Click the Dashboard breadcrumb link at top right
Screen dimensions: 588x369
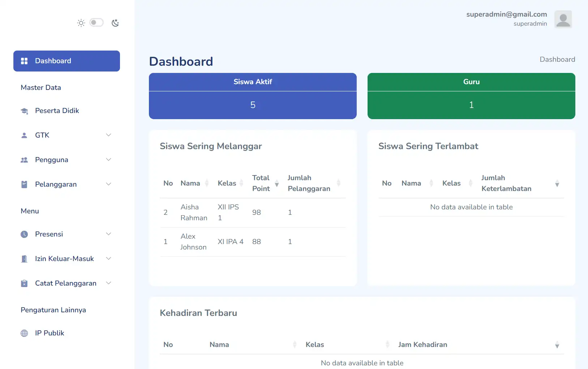point(557,59)
